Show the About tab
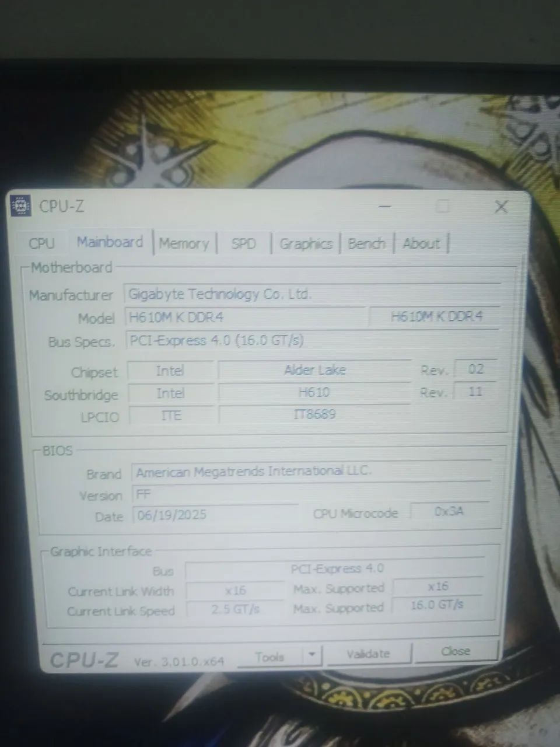The height and width of the screenshot is (747, 560). click(x=421, y=243)
